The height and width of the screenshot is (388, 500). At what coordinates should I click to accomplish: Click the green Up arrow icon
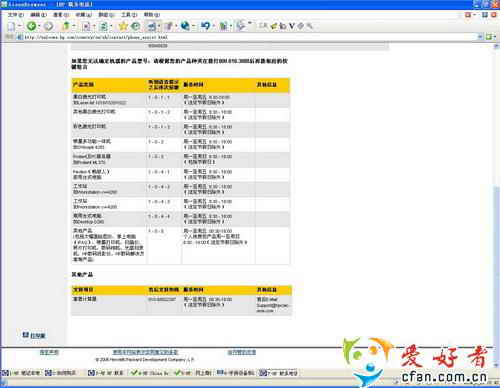click(x=66, y=26)
